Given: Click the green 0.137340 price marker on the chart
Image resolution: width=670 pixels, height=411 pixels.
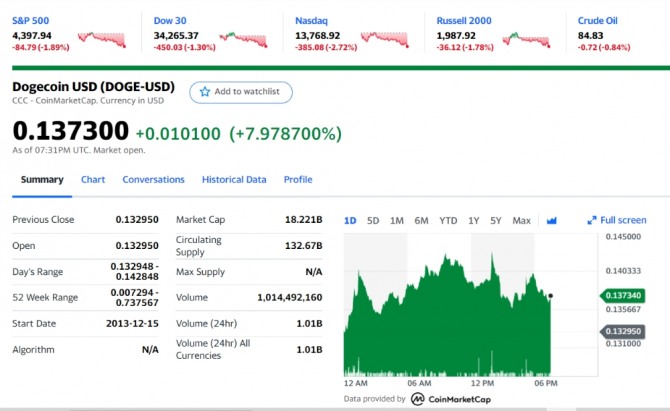Looking at the screenshot, I should 624,296.
